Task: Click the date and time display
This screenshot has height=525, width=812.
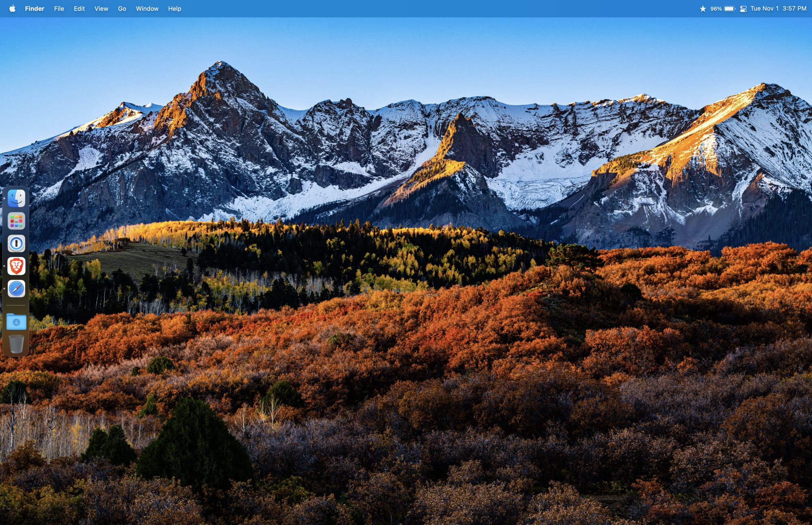Action: 778,9
